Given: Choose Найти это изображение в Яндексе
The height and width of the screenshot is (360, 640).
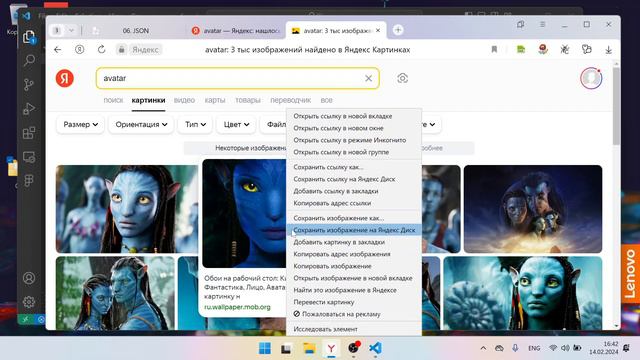Looking at the screenshot, I should (354, 290).
